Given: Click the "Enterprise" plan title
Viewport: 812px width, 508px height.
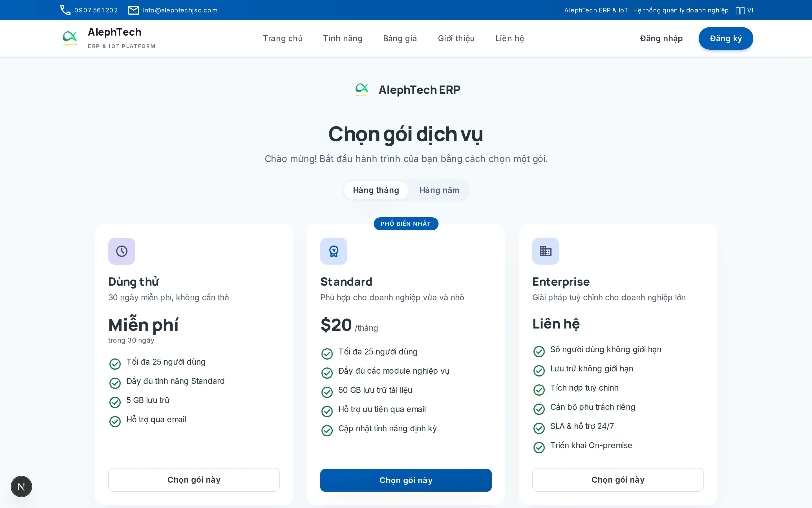Looking at the screenshot, I should click(561, 282).
